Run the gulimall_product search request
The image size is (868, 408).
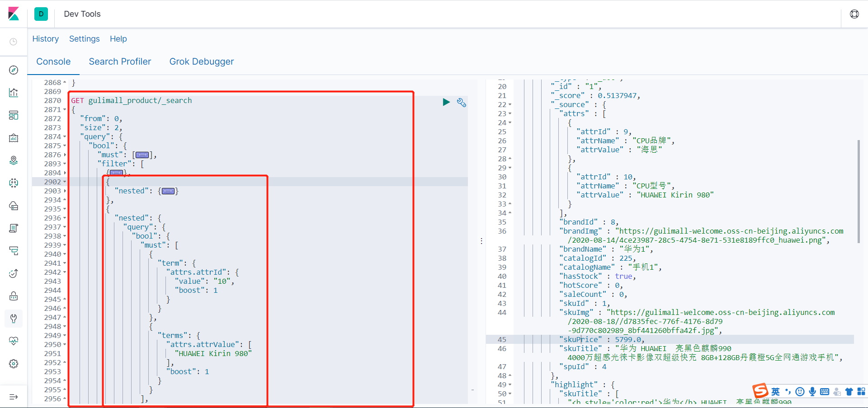tap(446, 102)
